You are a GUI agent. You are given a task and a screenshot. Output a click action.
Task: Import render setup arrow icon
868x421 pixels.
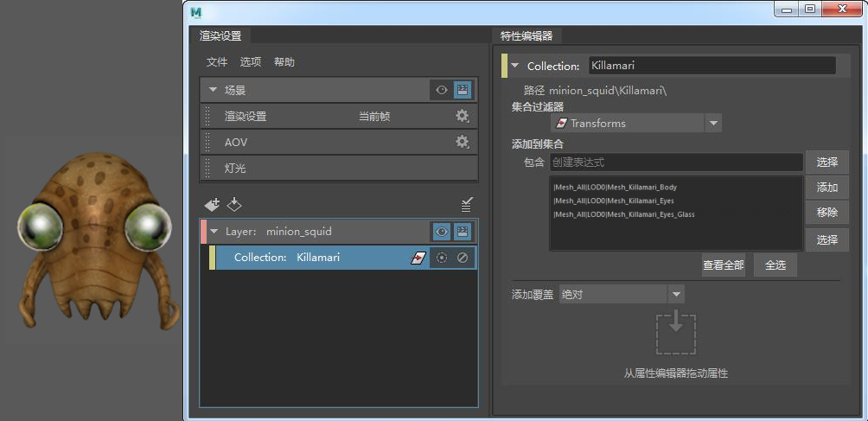pyautogui.click(x=234, y=205)
